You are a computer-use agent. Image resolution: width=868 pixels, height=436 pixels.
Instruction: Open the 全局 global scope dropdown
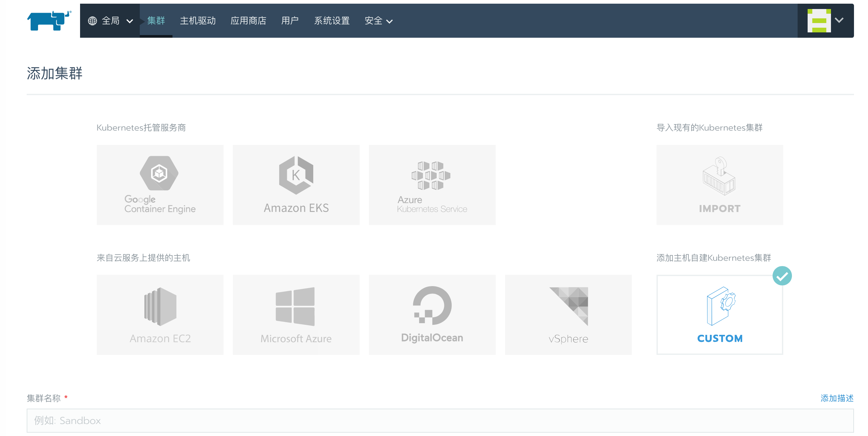pos(110,21)
